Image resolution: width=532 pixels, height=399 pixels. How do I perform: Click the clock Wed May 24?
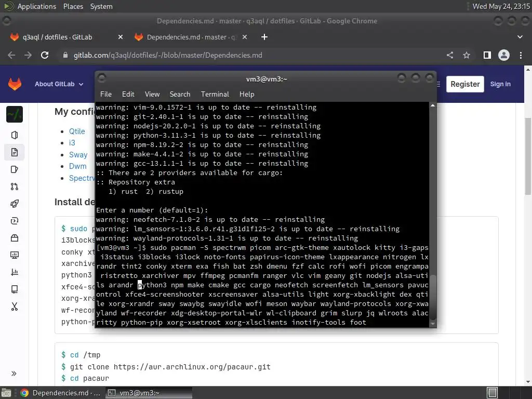(501, 6)
